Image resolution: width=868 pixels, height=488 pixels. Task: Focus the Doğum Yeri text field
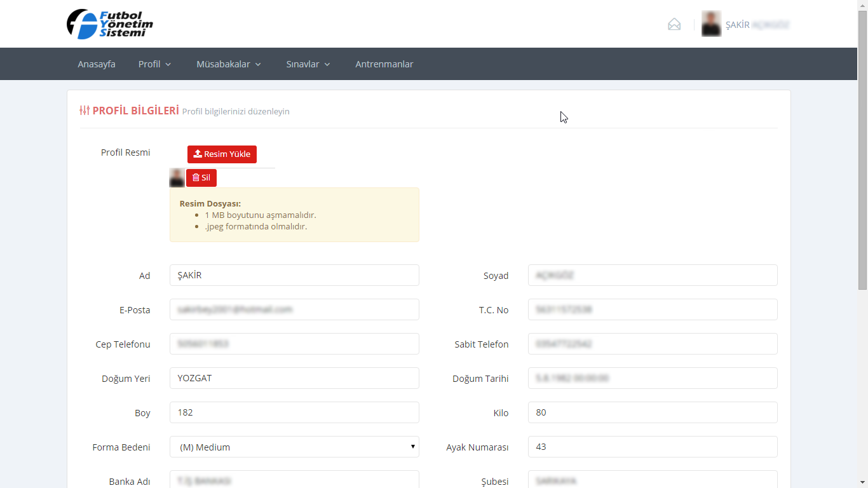point(294,378)
